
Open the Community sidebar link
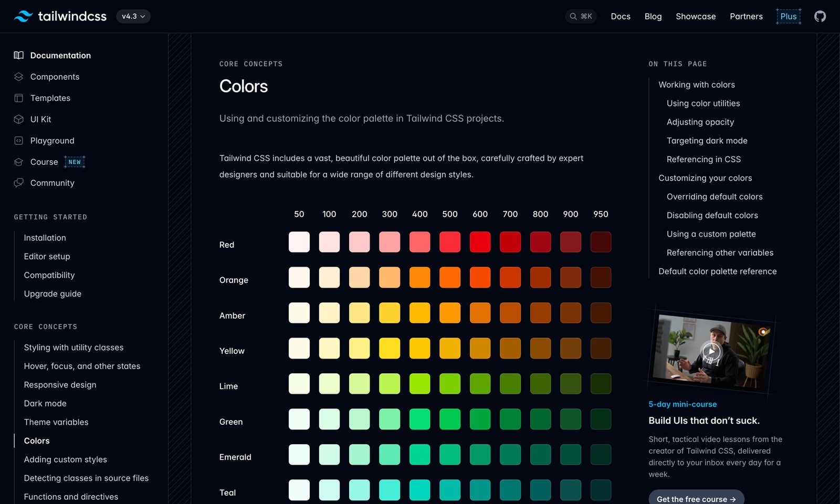52,183
